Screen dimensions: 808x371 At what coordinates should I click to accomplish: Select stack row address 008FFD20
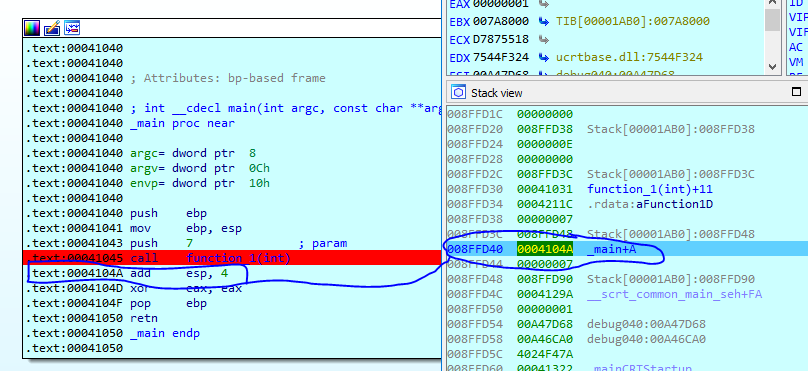[x=475, y=129]
